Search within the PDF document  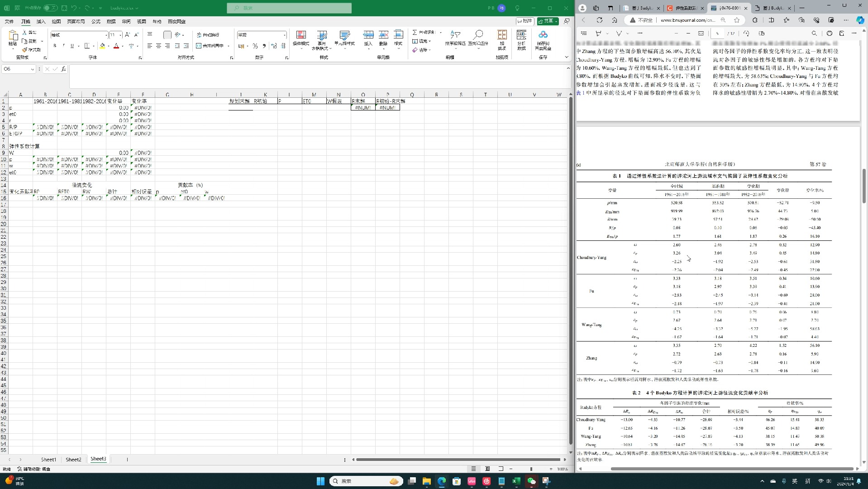coord(814,34)
